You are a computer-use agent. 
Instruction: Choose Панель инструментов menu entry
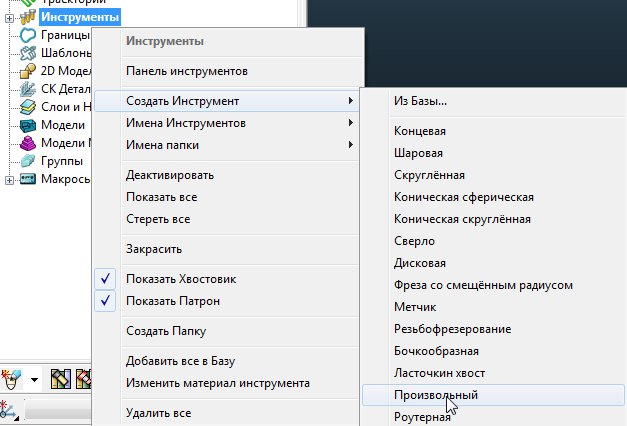click(x=226, y=71)
